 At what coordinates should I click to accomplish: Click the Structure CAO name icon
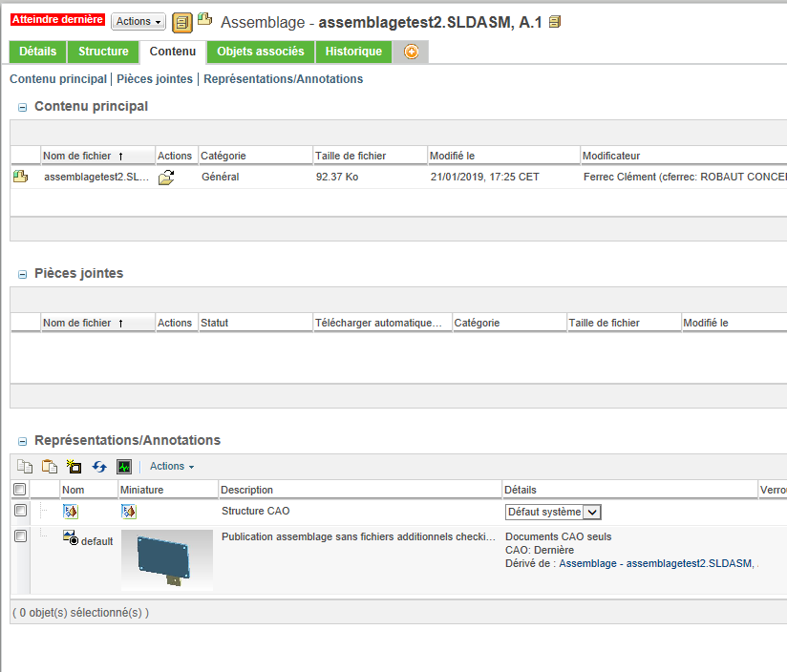pyautogui.click(x=71, y=511)
